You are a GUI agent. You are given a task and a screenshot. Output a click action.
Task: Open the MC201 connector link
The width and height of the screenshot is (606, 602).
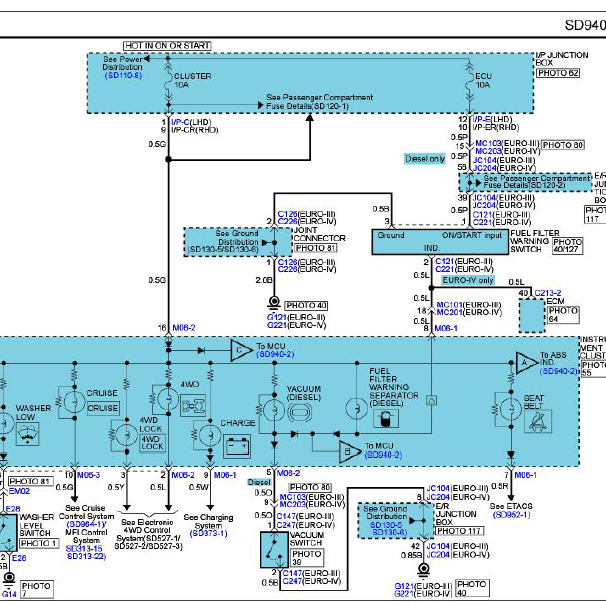click(449, 312)
